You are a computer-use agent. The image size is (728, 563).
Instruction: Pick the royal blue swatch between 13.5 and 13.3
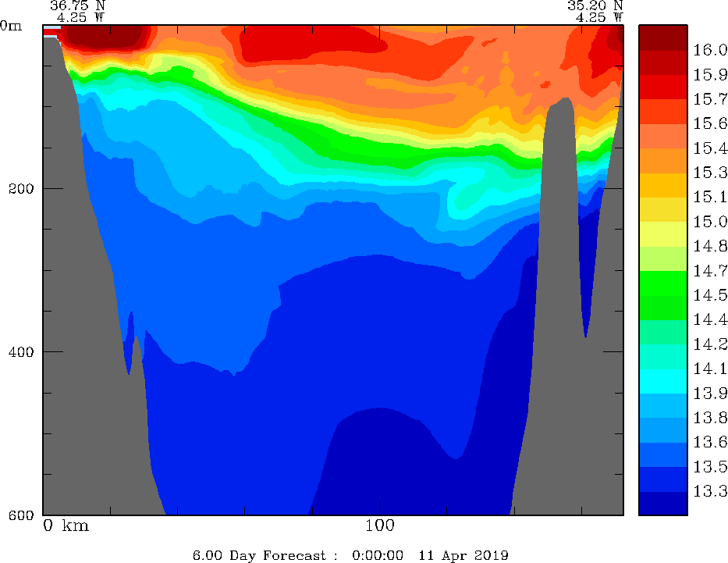tap(663, 479)
